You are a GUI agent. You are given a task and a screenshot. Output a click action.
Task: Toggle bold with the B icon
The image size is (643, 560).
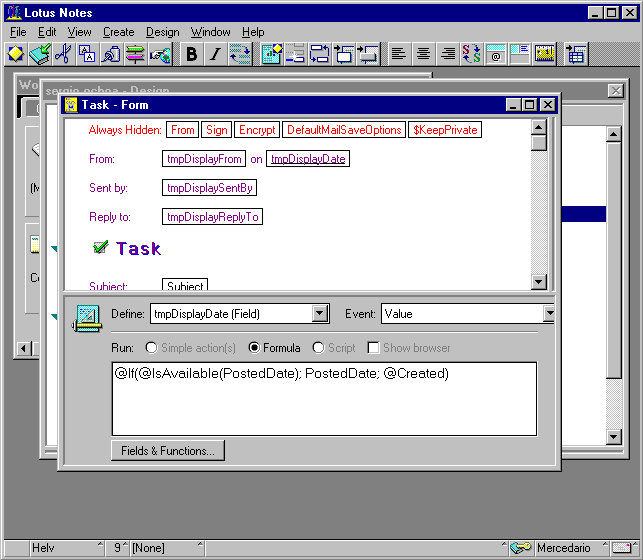click(x=191, y=54)
